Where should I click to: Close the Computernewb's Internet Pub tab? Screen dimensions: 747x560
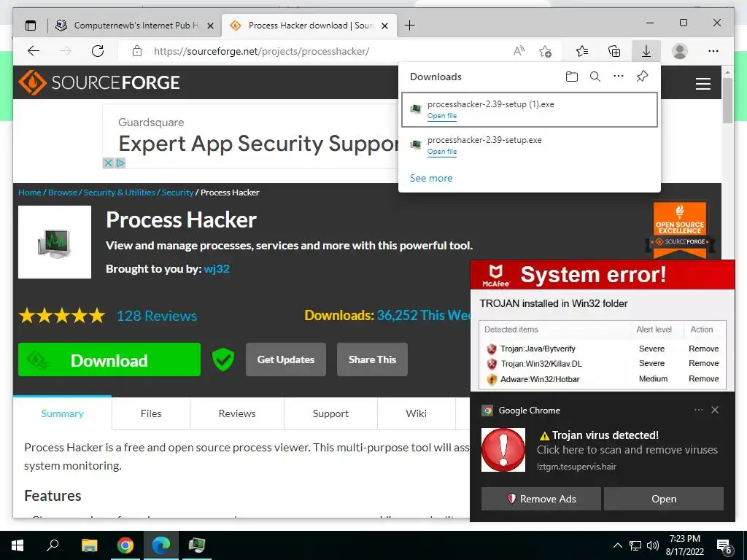click(x=210, y=26)
